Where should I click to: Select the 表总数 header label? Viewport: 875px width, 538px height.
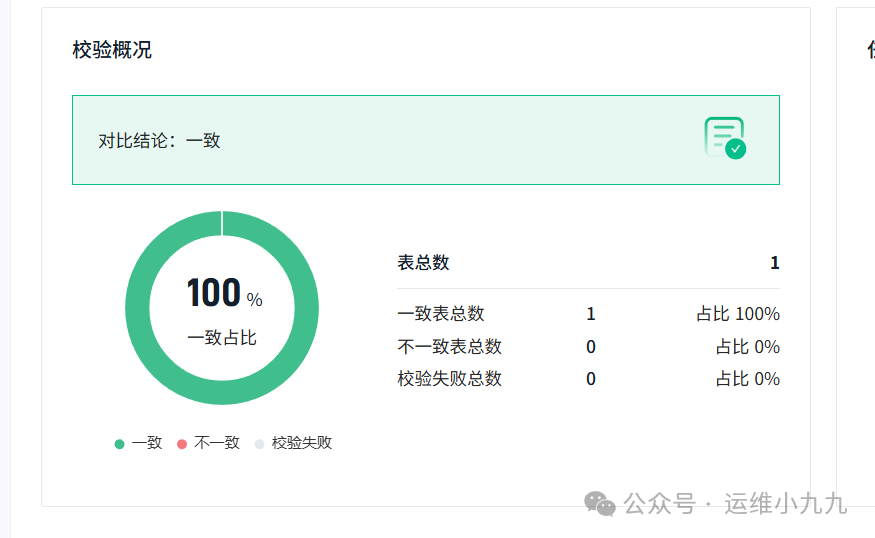[423, 263]
